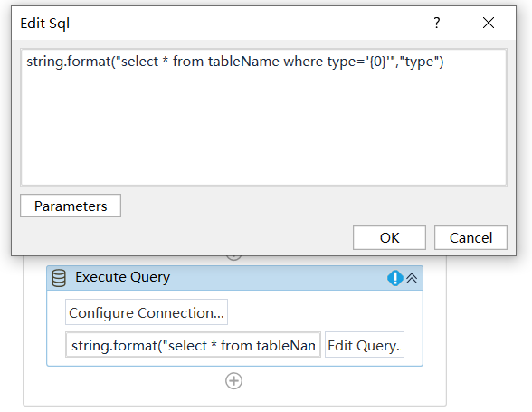Open help with the question mark button

[x=437, y=24]
